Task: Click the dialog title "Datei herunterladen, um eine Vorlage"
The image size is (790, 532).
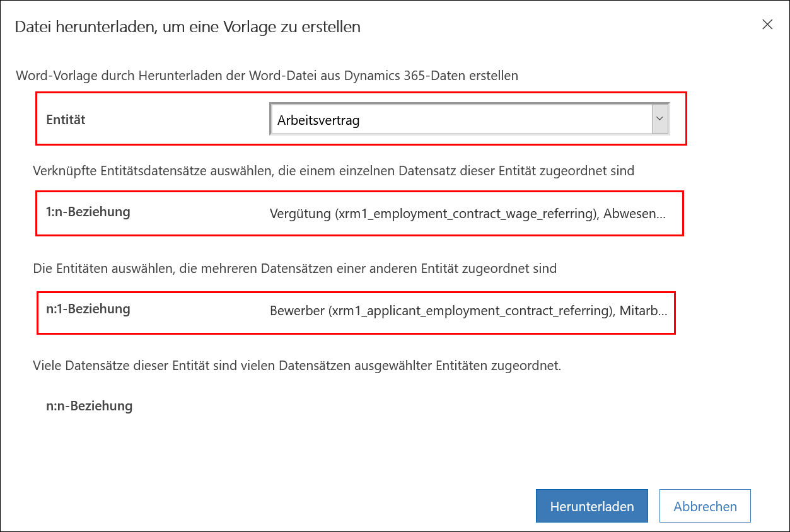Action: pyautogui.click(x=187, y=27)
